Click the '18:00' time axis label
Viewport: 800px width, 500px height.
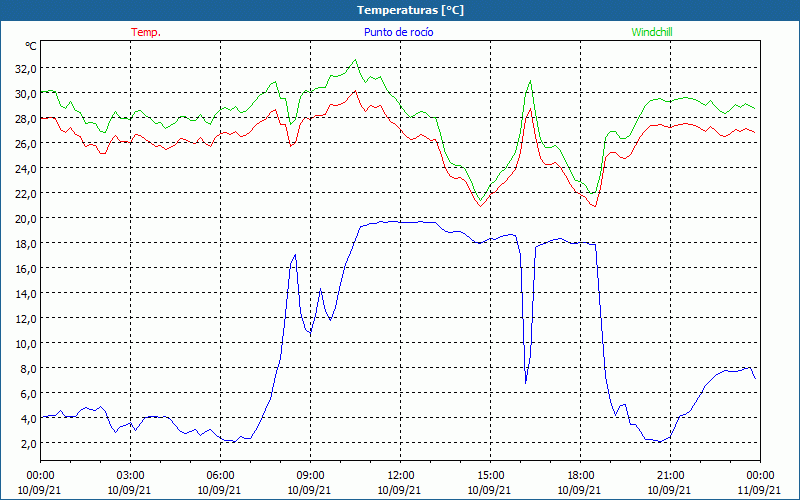click(x=581, y=476)
